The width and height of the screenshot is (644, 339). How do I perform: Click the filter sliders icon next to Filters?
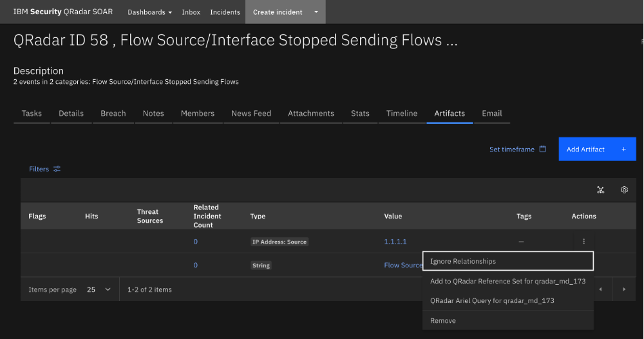tap(57, 169)
